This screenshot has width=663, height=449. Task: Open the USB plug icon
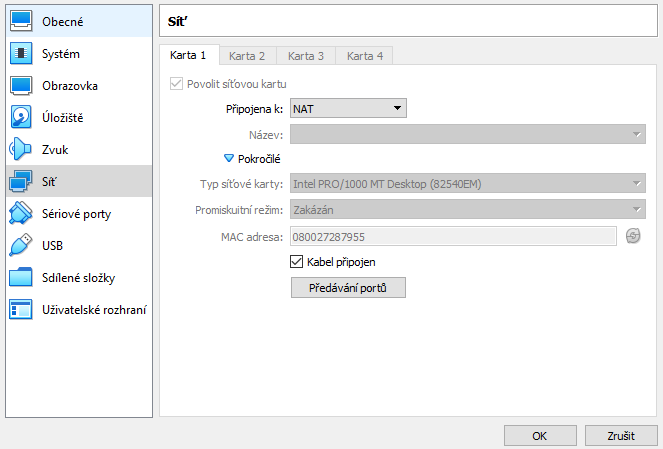(x=21, y=245)
